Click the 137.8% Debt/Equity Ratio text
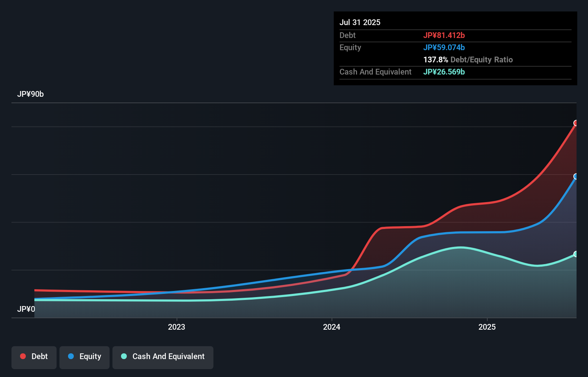This screenshot has height=377, width=588. pyautogui.click(x=468, y=59)
